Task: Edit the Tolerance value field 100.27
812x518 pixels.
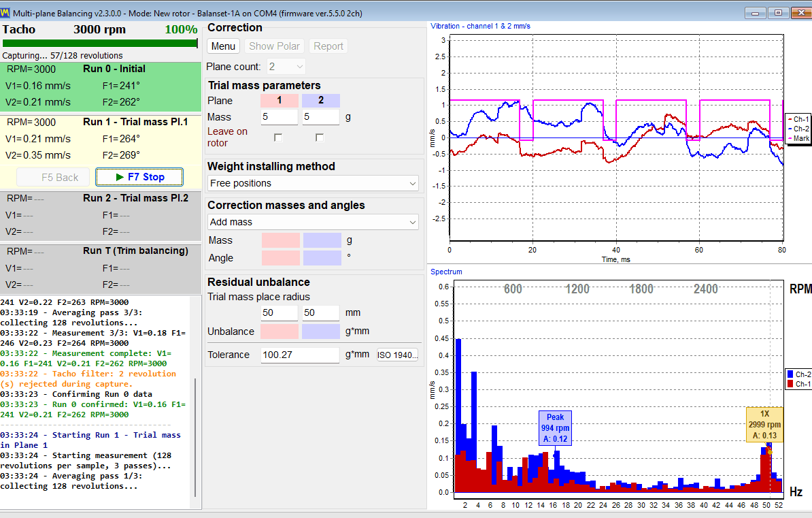Action: click(300, 355)
